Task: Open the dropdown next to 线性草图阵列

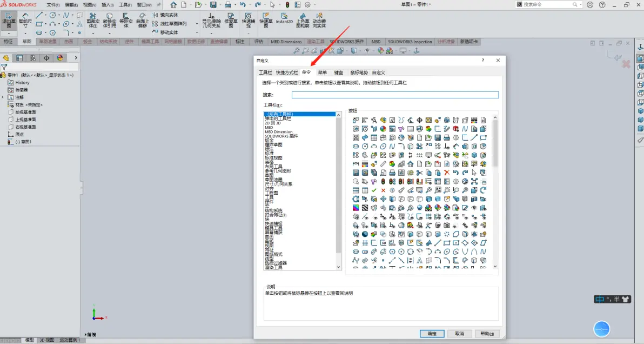Action: [x=197, y=23]
